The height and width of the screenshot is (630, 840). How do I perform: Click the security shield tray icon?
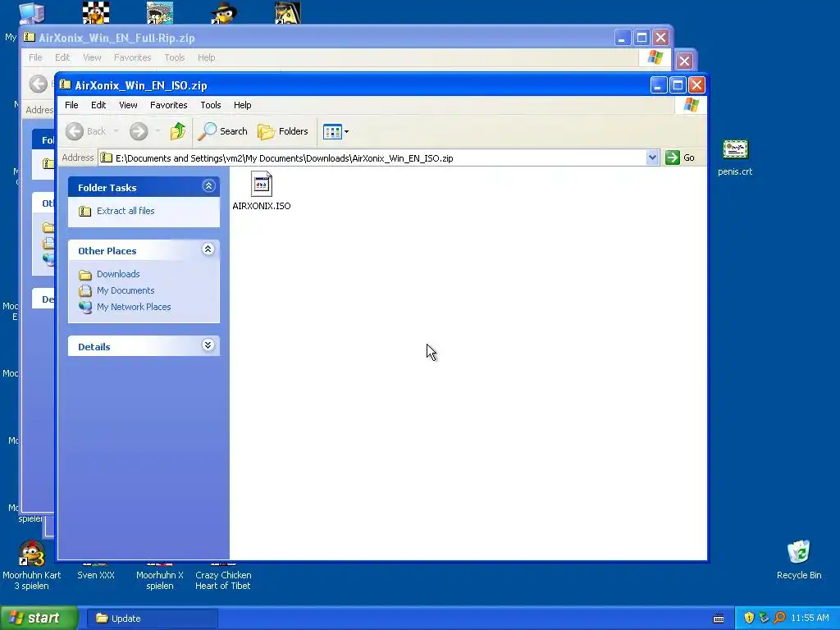(749, 619)
